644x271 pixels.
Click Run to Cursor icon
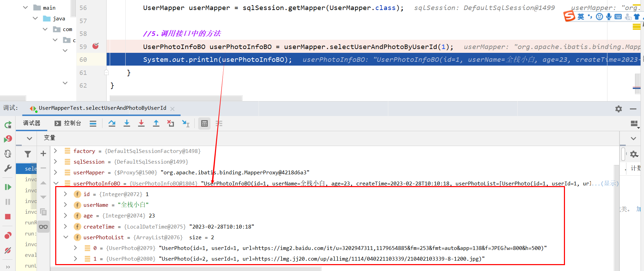click(x=186, y=124)
